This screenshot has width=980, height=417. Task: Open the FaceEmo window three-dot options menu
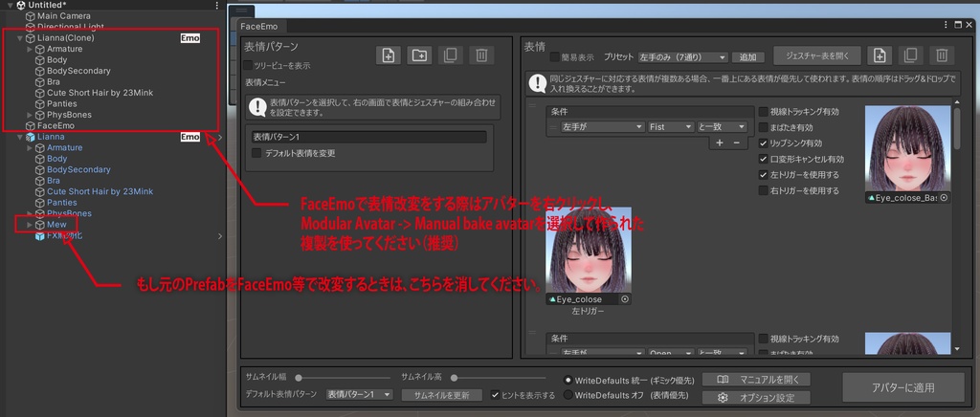click(947, 25)
